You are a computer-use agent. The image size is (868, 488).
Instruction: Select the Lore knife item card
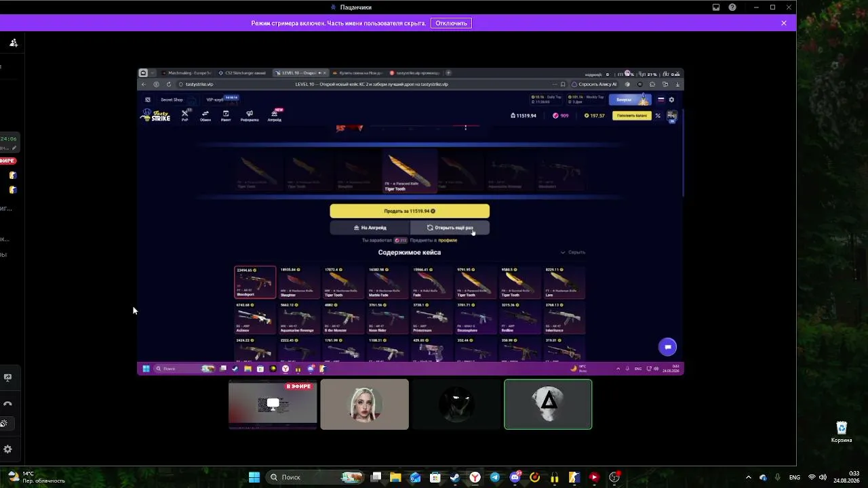point(564,282)
